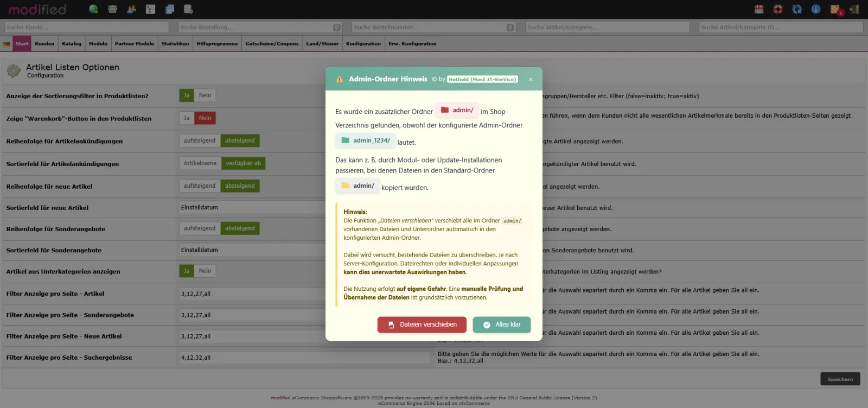This screenshot has height=408, width=868.
Task: Choose aufsteigend for Reihenfolge für Artikelankündigungen
Action: pyautogui.click(x=199, y=141)
